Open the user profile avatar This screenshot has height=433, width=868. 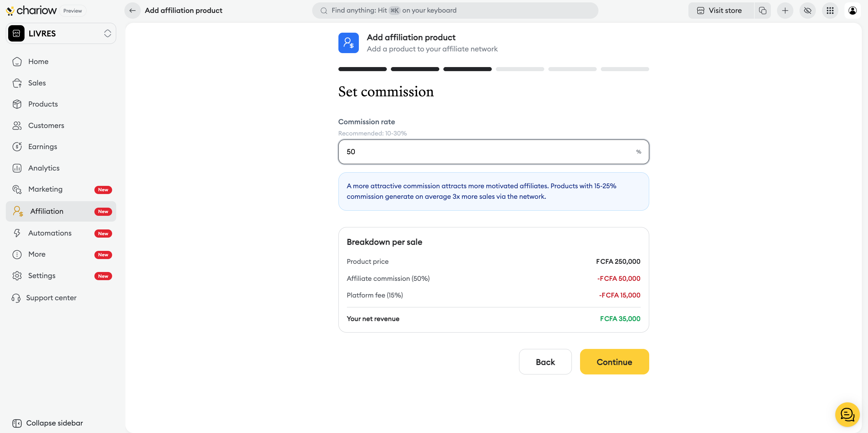click(853, 11)
